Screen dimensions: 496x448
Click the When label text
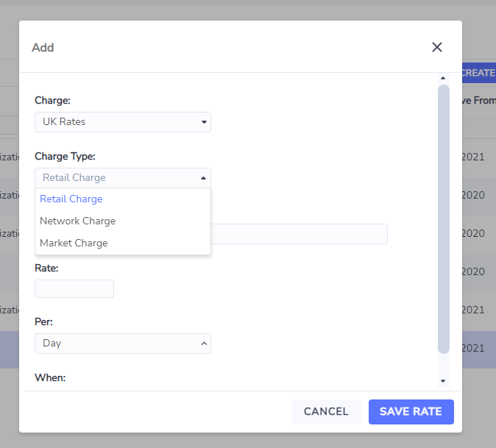point(50,378)
